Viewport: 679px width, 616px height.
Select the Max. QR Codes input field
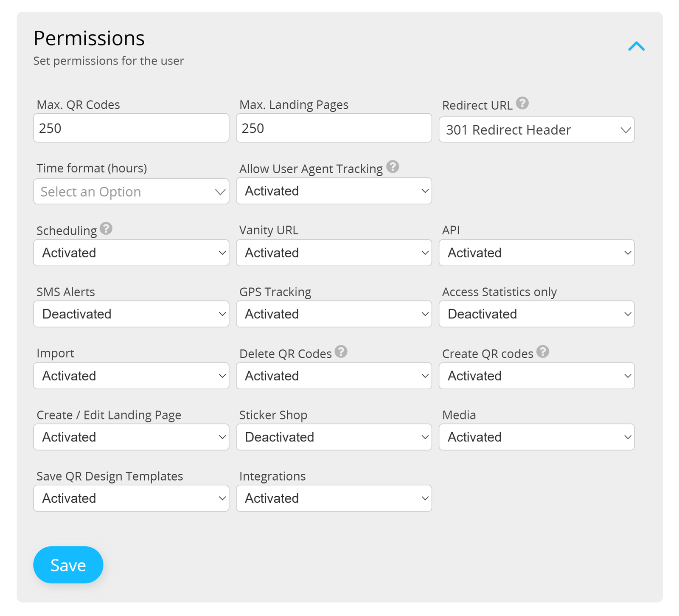pos(131,128)
